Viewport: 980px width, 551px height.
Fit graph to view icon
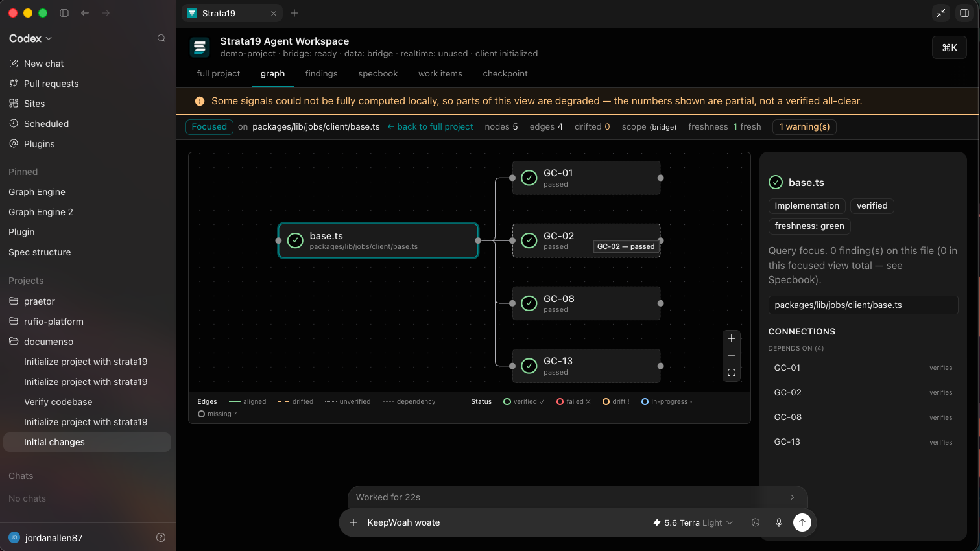pos(732,372)
